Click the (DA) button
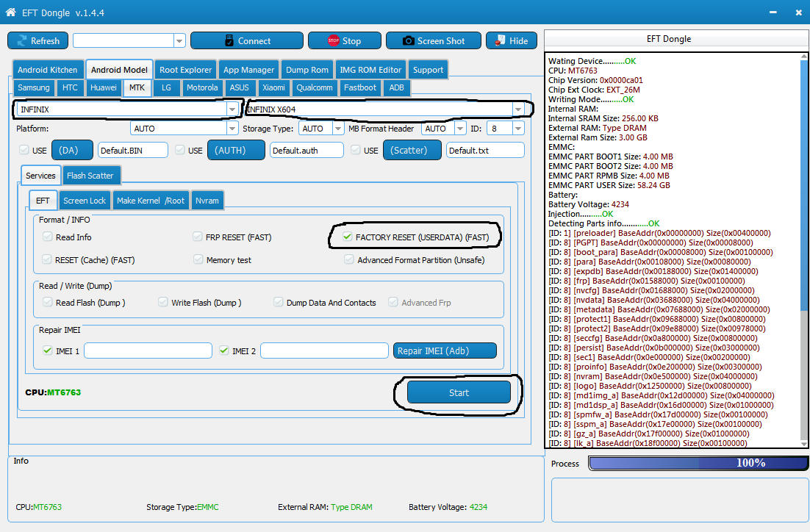This screenshot has width=810, height=532. point(72,151)
